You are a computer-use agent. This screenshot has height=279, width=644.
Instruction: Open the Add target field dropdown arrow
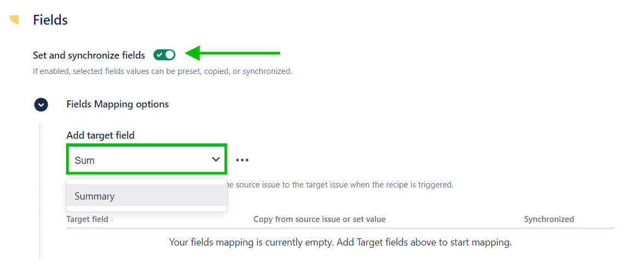click(x=215, y=160)
